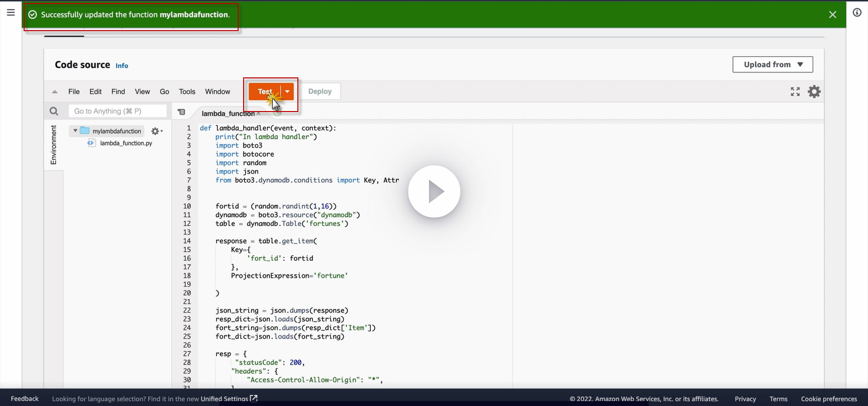
Task: Collapse the editor menu bar arrow
Action: pos(55,91)
